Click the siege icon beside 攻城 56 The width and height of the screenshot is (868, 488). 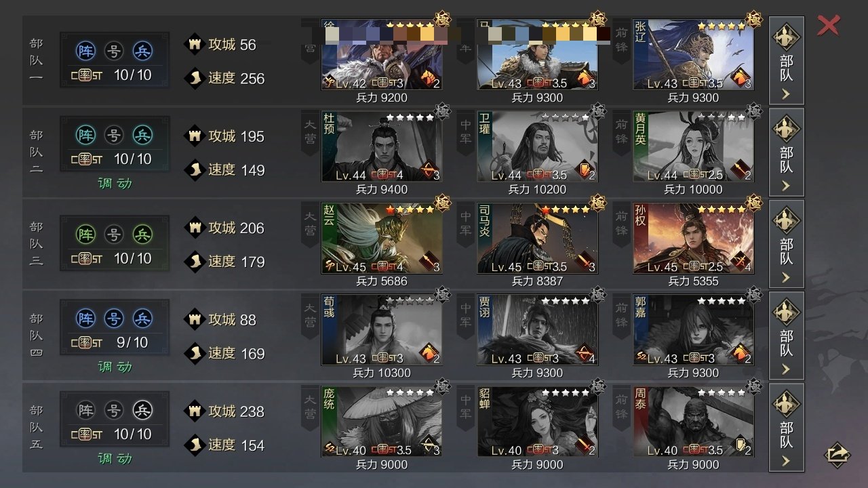tap(195, 44)
